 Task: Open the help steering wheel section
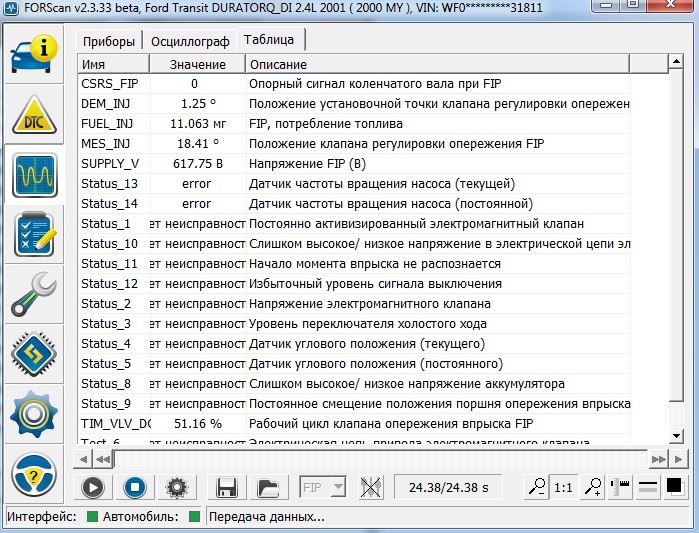(x=34, y=475)
